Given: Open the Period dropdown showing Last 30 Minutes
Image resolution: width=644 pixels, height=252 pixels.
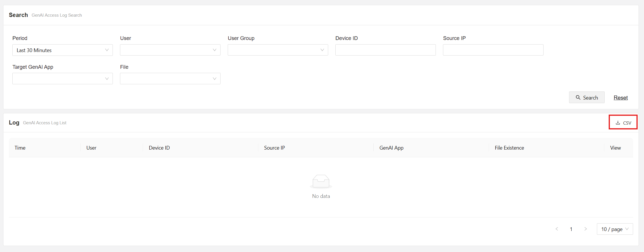Looking at the screenshot, I should click(x=62, y=50).
